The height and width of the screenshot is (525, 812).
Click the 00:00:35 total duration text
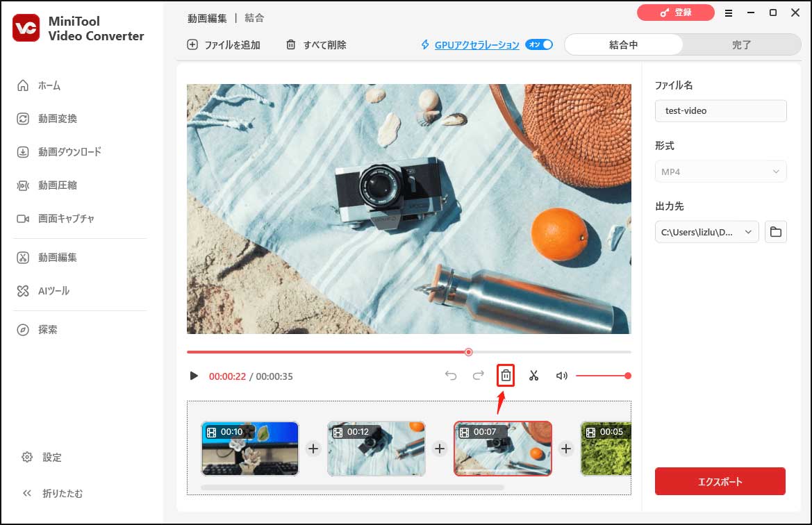[274, 376]
